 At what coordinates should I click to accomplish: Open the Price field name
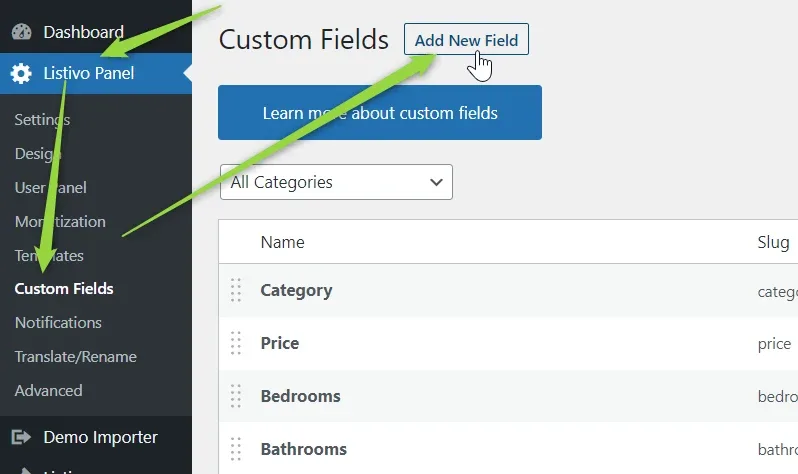(x=279, y=343)
